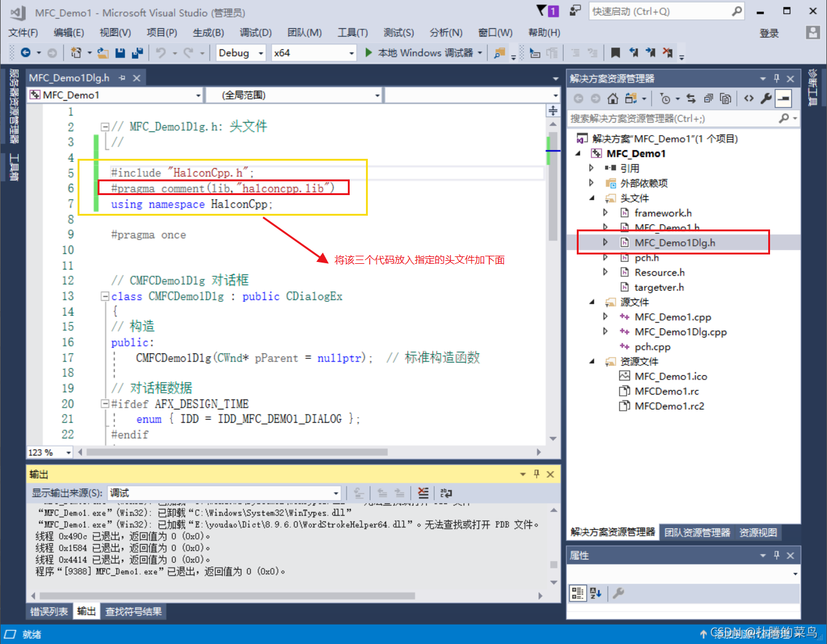Image resolution: width=827 pixels, height=644 pixels.
Task: Click the Navigate Backward arrow icon
Action: point(26,53)
